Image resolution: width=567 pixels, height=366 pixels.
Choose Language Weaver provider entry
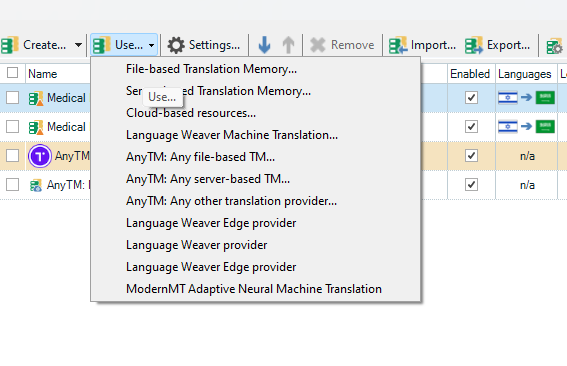255,245
